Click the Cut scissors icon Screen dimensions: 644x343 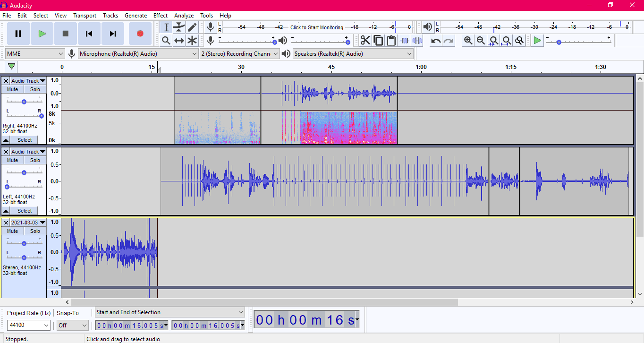tap(365, 41)
